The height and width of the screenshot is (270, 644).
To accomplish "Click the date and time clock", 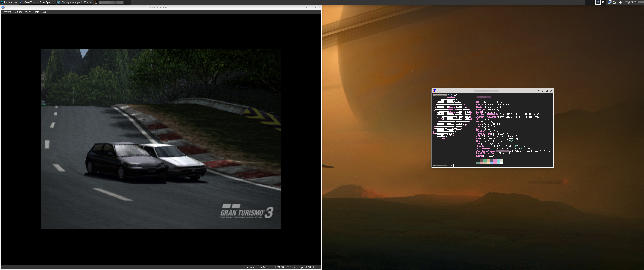I will click(630, 2).
